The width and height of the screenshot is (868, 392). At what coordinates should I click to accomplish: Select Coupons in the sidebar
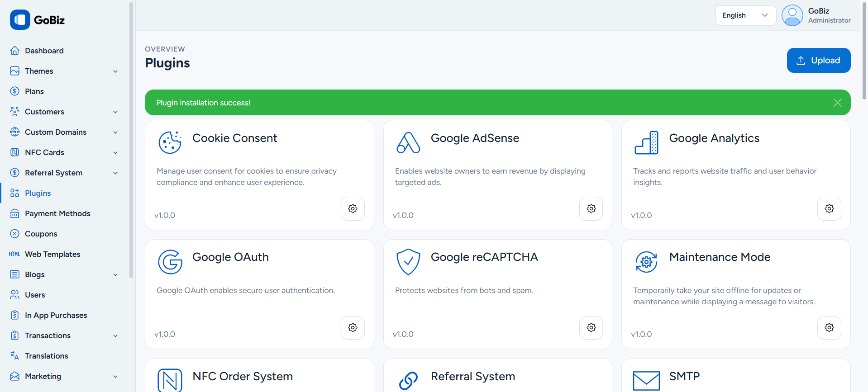[41, 234]
